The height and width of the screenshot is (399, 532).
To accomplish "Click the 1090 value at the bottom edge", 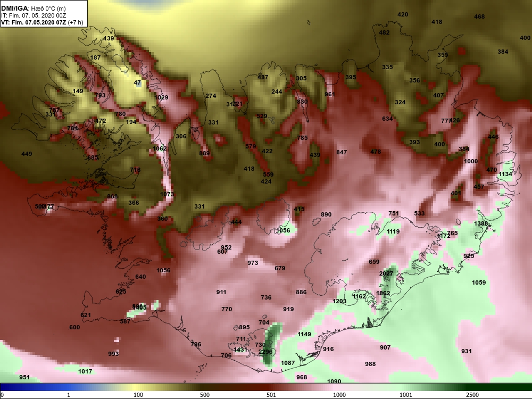I will coord(334,381).
